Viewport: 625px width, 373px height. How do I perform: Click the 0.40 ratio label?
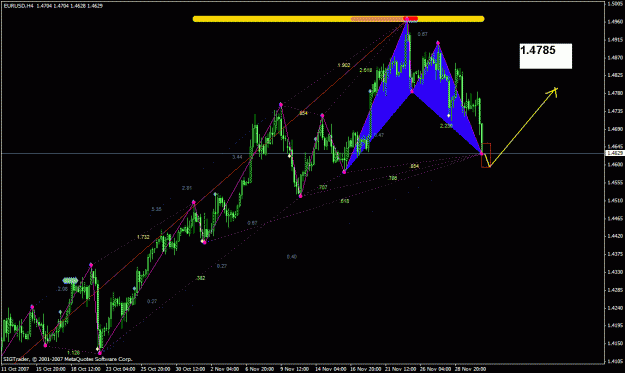point(292,257)
